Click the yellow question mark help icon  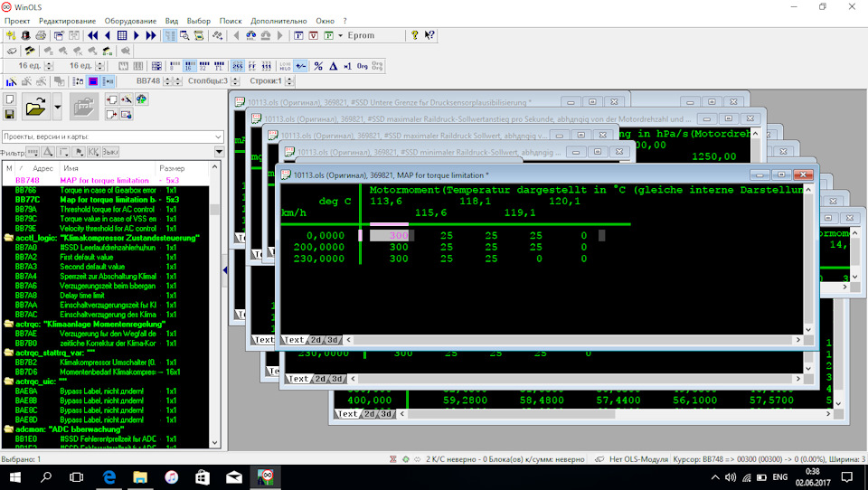point(414,35)
